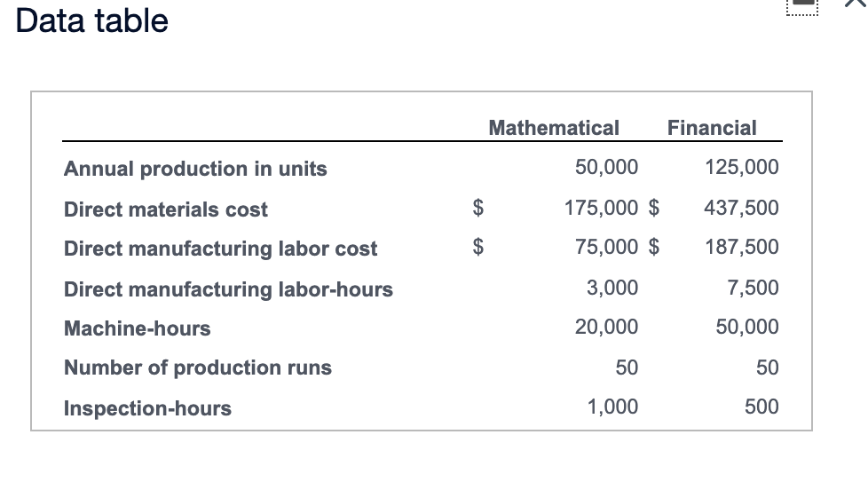
Task: Select the 187,500 Financial labor cost value
Action: (x=742, y=247)
